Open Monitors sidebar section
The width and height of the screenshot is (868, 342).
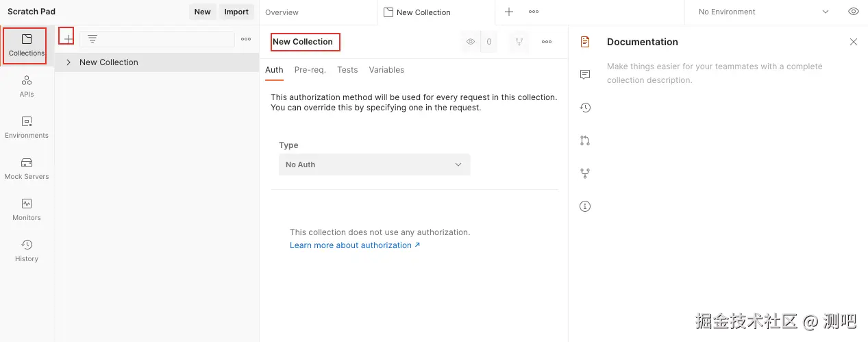click(26, 210)
